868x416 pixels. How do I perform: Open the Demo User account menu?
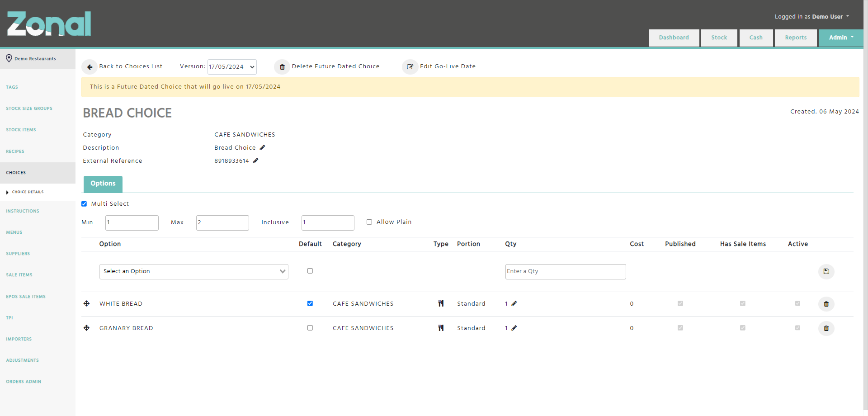(x=812, y=17)
